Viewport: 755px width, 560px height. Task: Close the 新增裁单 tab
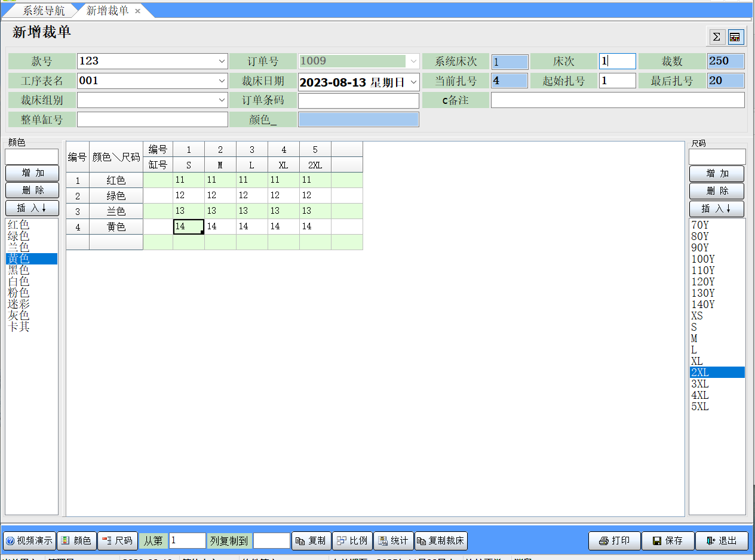coord(137,11)
